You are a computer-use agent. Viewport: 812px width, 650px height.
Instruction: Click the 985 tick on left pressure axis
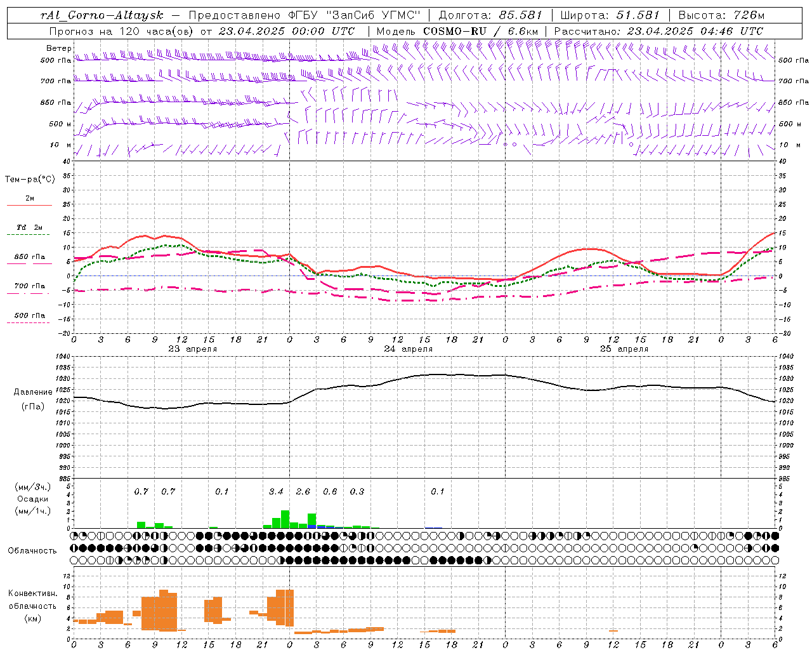tap(65, 479)
